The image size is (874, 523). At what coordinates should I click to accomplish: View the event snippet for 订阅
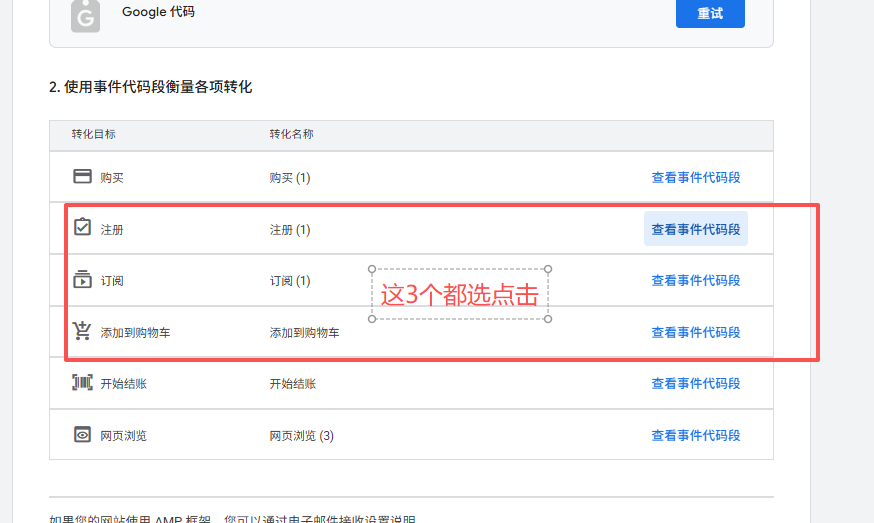pos(696,281)
